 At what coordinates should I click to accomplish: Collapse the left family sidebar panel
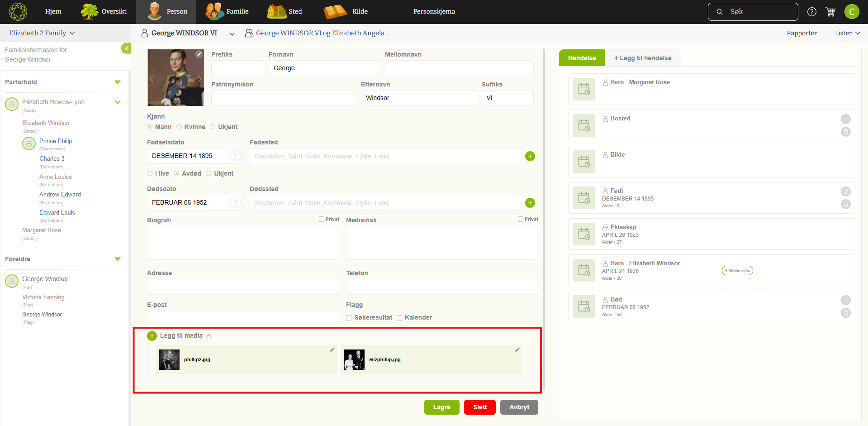tap(126, 48)
